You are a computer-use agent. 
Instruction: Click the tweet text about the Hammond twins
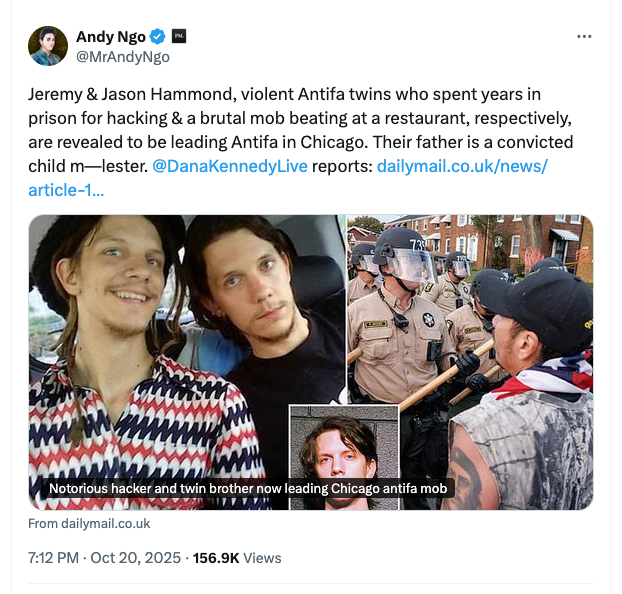[x=300, y=120]
